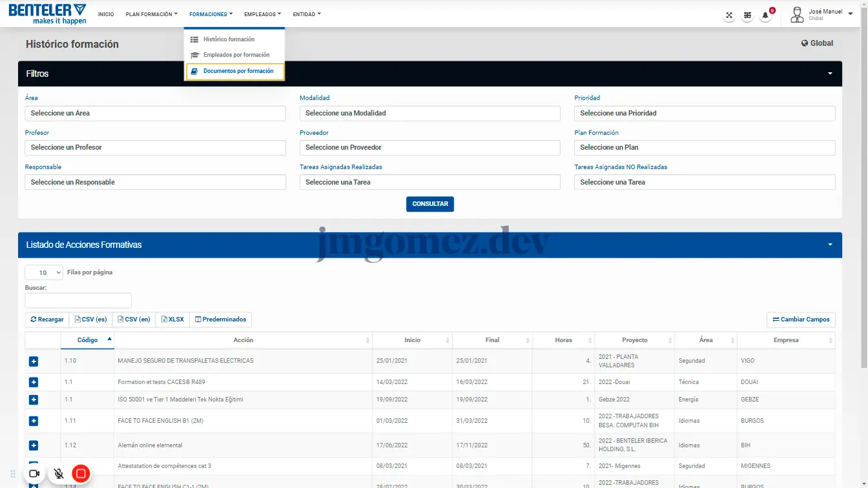
Task: Click the camera icon in recording toolbar
Action: click(x=35, y=474)
